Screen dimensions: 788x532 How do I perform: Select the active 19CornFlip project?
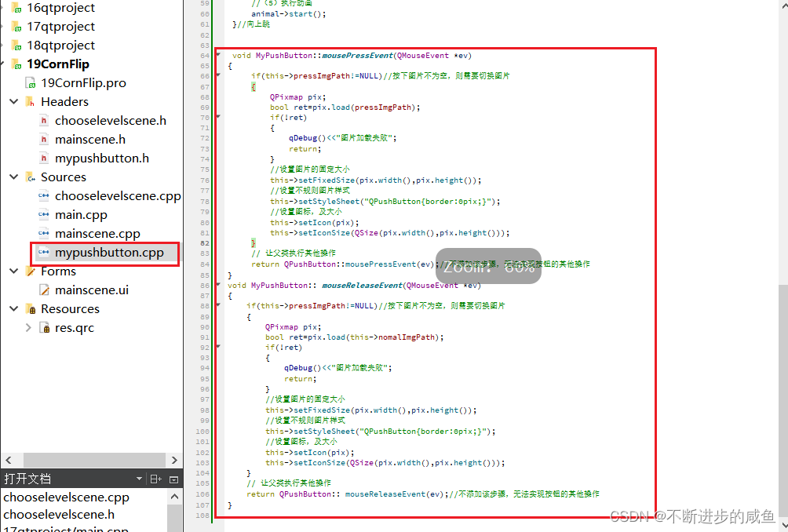tap(58, 64)
